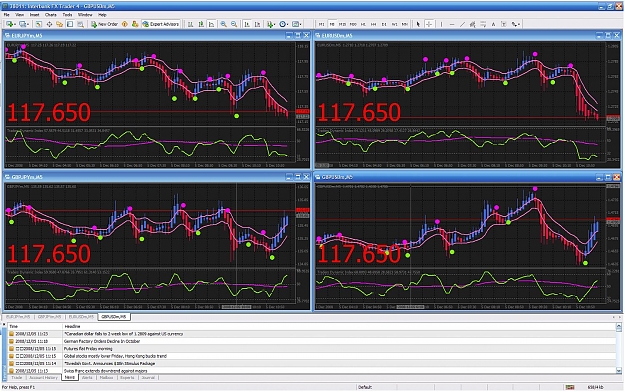Open the Profiles toolbar icon

point(24,24)
